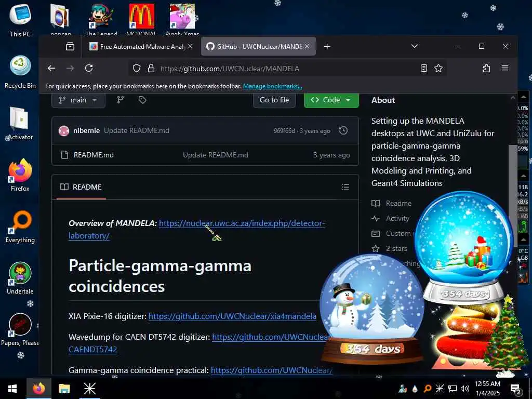Open nibernie user profile link

[87, 130]
